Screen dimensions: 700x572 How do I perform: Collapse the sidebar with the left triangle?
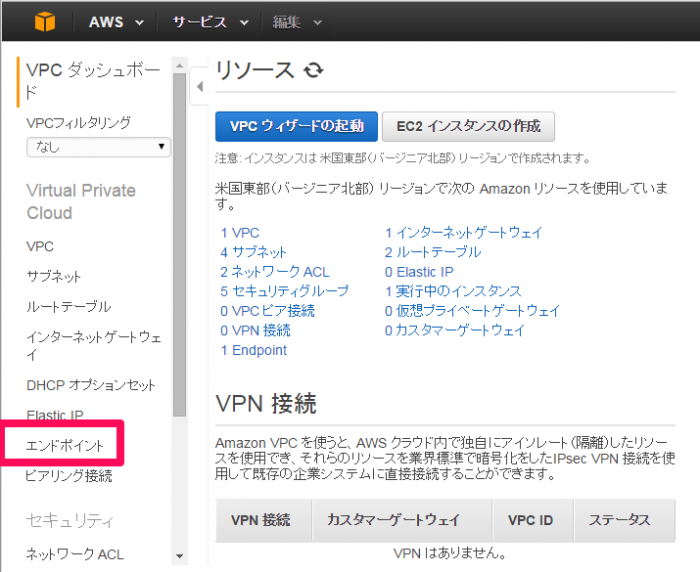[x=200, y=86]
